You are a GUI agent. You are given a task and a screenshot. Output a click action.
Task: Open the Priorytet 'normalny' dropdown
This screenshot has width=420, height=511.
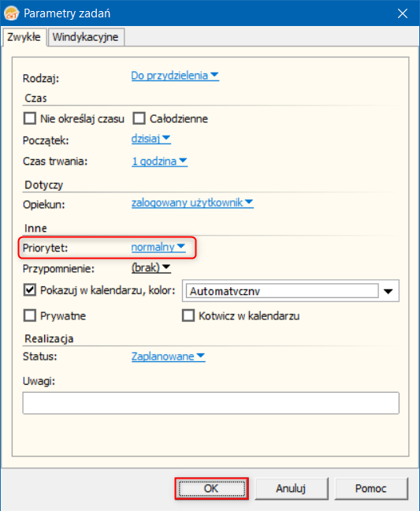[x=158, y=247]
